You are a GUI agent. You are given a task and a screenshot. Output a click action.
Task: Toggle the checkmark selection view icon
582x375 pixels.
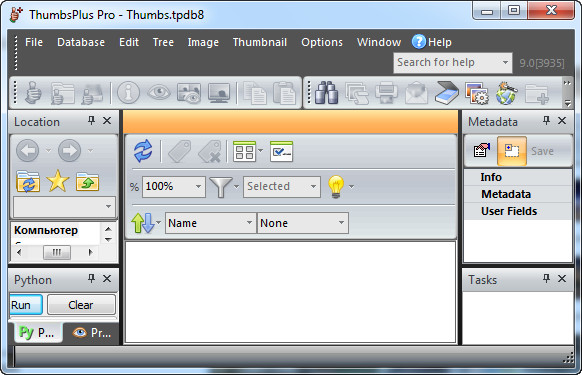(282, 151)
